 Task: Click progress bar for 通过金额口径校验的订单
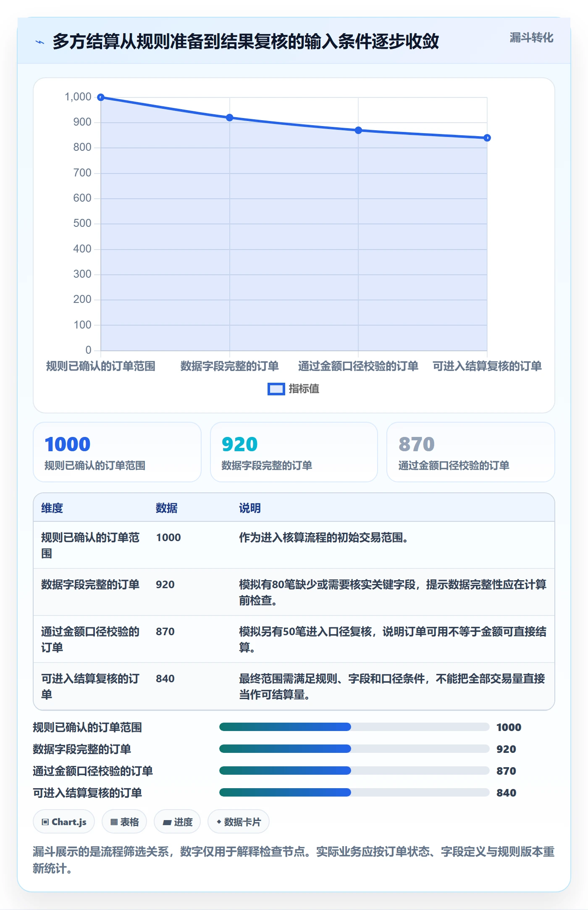click(x=354, y=771)
